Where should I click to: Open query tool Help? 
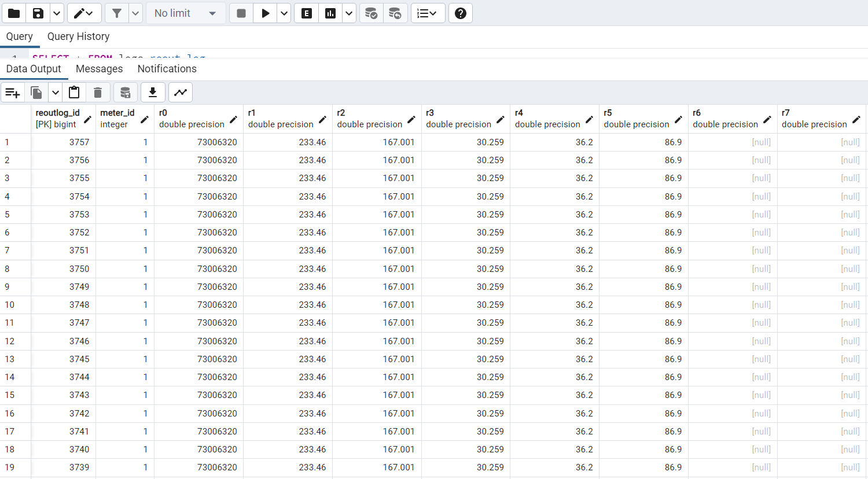[x=461, y=13]
